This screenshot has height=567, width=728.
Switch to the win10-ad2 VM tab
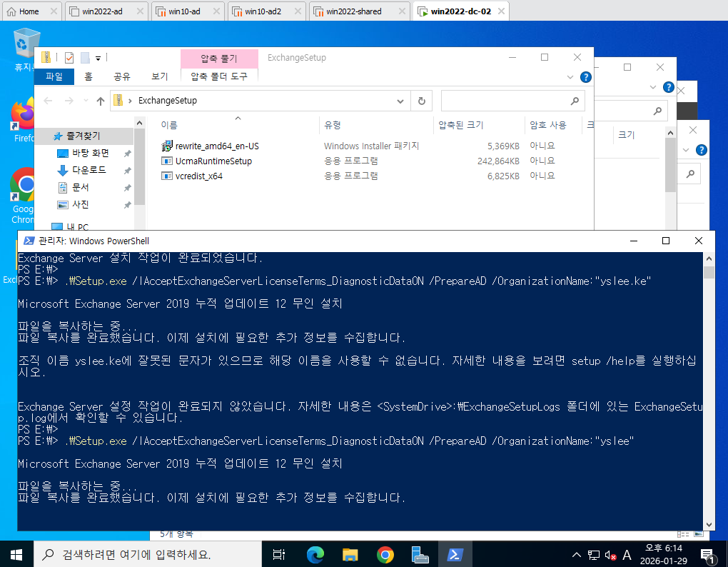click(x=263, y=11)
